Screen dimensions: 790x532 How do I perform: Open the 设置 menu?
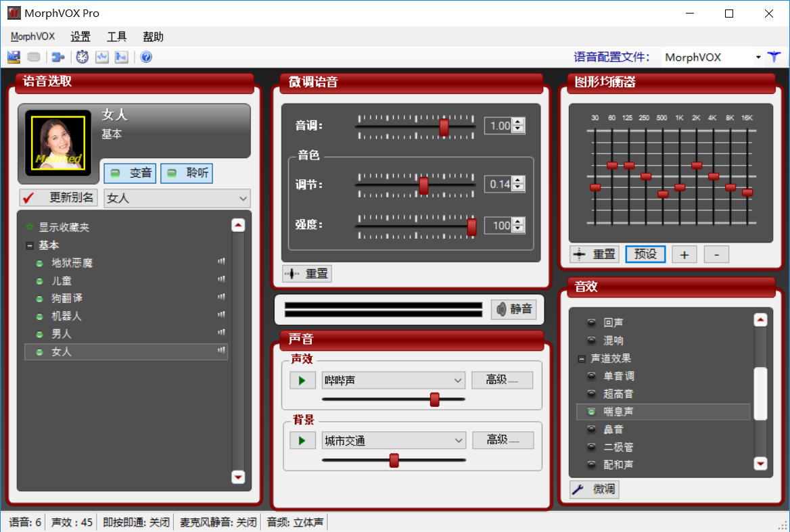click(80, 37)
